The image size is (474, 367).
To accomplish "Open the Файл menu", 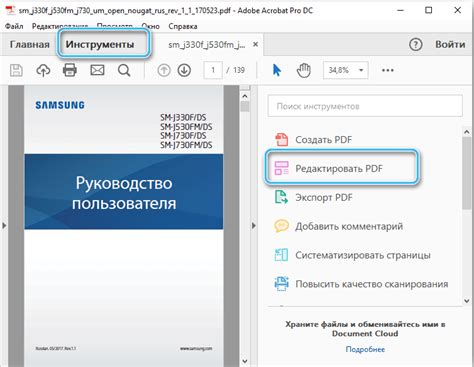I will pos(14,26).
